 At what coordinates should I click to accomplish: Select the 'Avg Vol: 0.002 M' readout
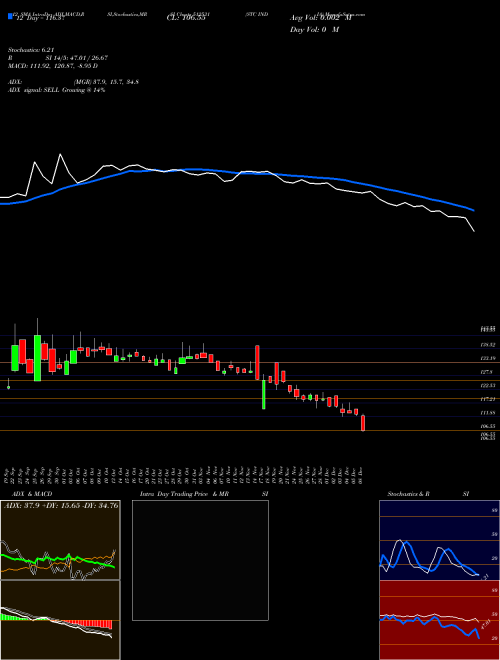tap(321, 19)
